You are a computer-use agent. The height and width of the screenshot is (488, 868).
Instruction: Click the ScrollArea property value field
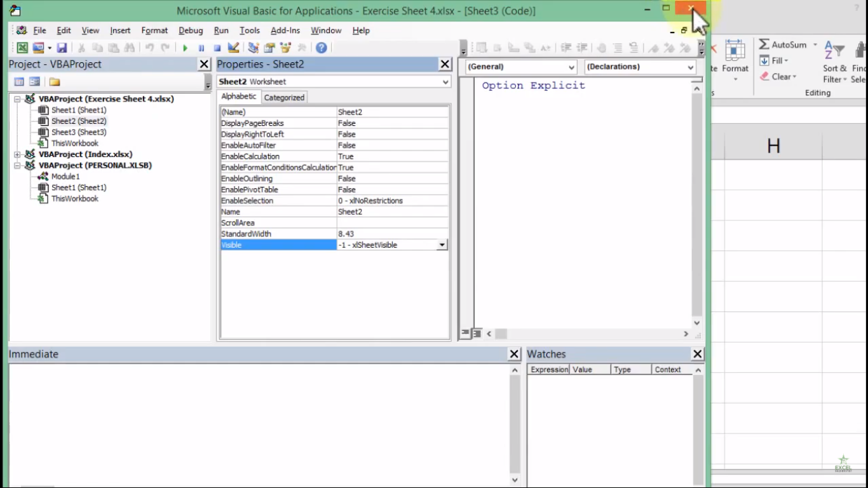tap(392, 223)
